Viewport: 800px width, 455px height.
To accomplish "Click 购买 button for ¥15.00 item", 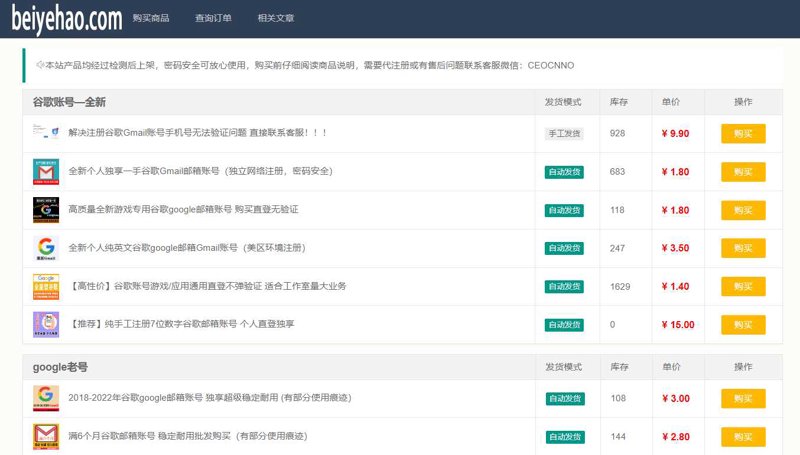I will (x=743, y=324).
